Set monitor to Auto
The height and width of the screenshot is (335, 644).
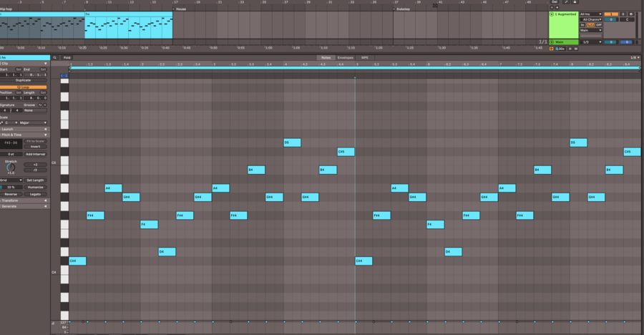(x=590, y=25)
